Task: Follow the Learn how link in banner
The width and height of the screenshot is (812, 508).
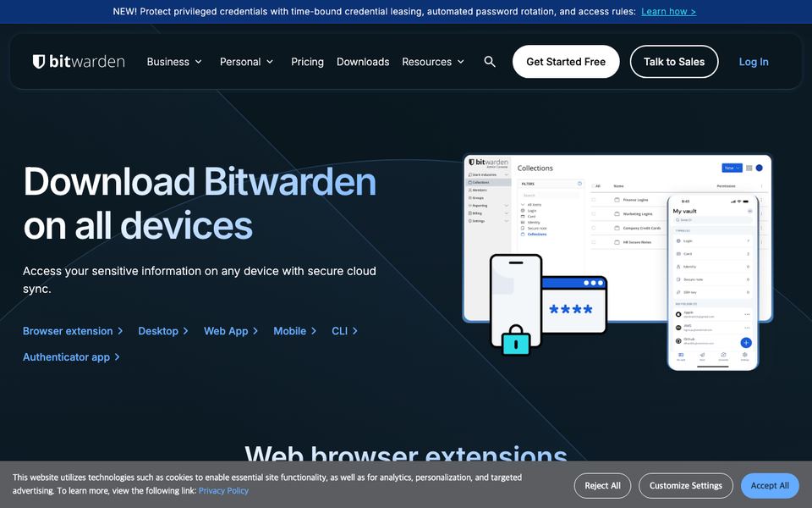Action: pyautogui.click(x=668, y=11)
